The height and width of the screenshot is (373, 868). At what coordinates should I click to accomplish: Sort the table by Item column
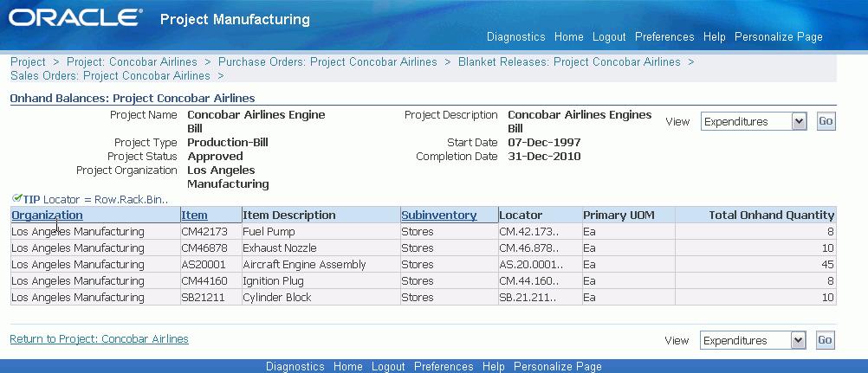point(194,215)
